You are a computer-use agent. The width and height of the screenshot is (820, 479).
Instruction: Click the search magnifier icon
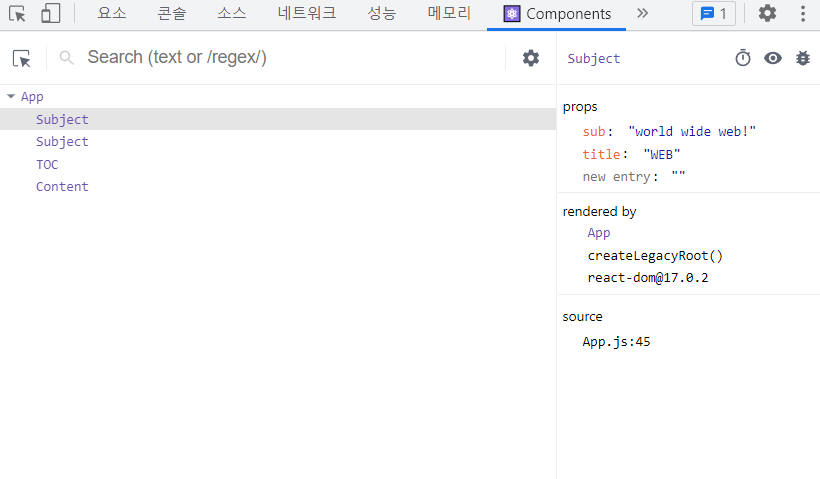click(x=66, y=58)
